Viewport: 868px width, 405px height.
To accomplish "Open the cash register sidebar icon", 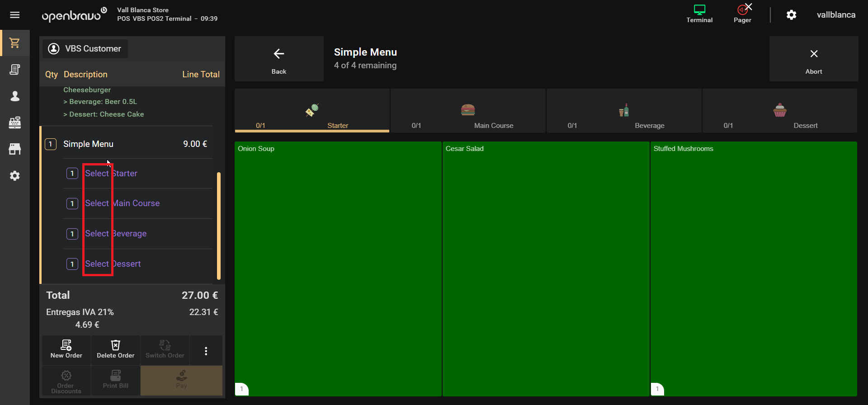I will [x=15, y=122].
